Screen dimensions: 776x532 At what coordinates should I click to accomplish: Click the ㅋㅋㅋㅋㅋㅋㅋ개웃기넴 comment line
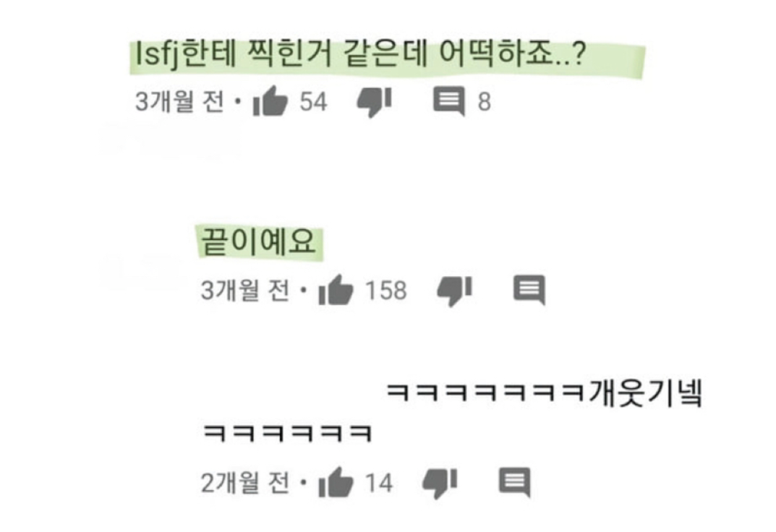click(543, 394)
